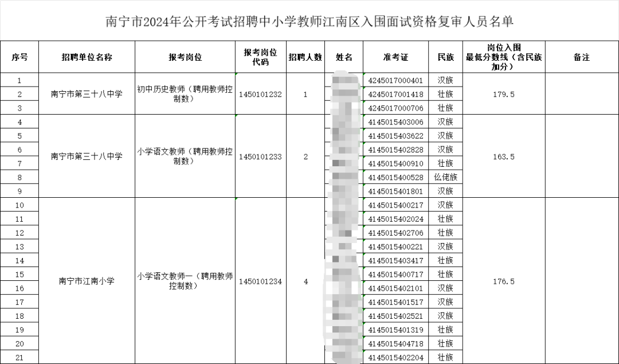Screen dimensions: 619x364
Task: Select the 报考岗位代码 header cell
Action: [x=261, y=57]
